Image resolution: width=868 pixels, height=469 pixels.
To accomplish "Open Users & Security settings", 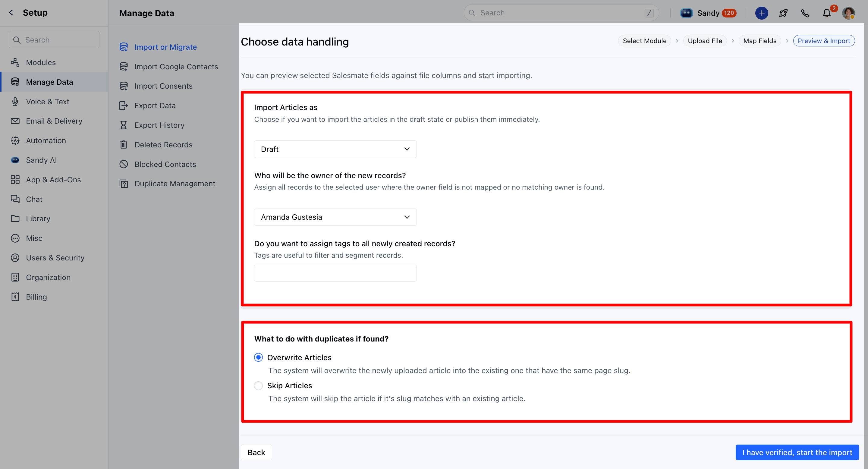I will click(55, 258).
